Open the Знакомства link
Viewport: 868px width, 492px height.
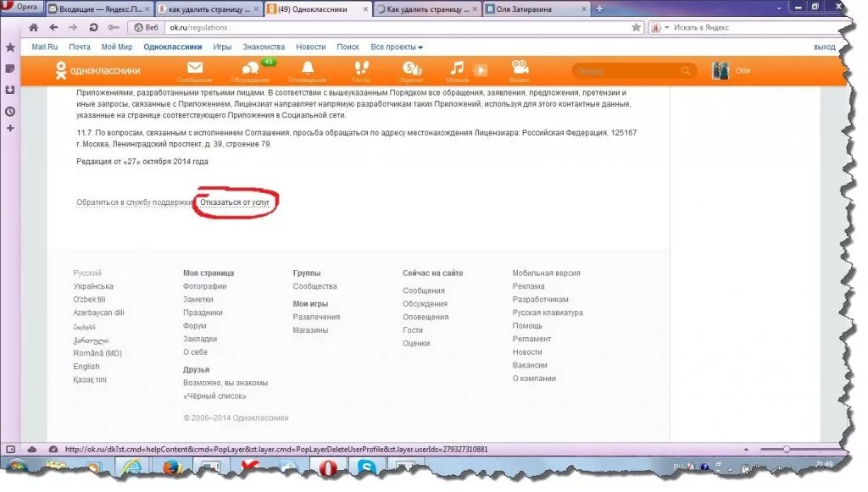(264, 47)
